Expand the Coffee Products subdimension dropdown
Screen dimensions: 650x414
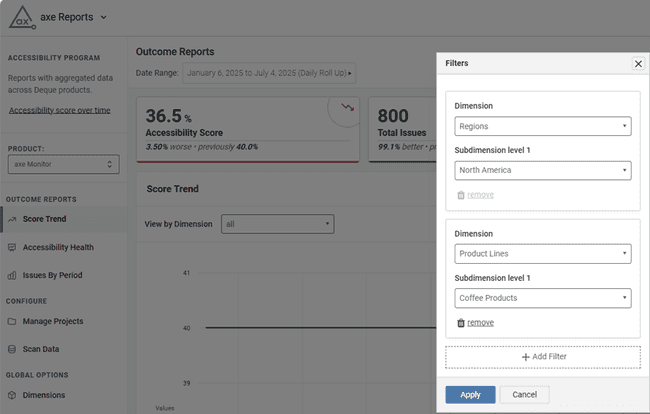coord(542,298)
